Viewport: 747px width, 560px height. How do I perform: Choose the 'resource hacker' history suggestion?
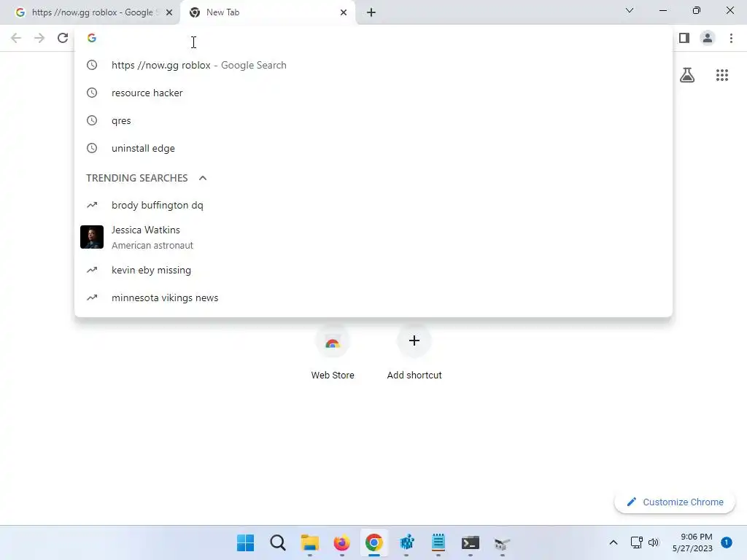coord(373,93)
